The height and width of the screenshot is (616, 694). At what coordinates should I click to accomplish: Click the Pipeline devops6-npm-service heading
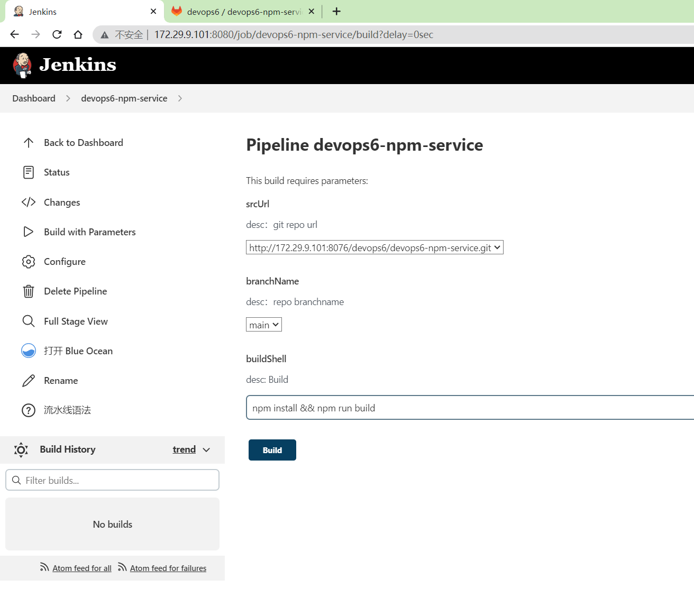point(364,145)
